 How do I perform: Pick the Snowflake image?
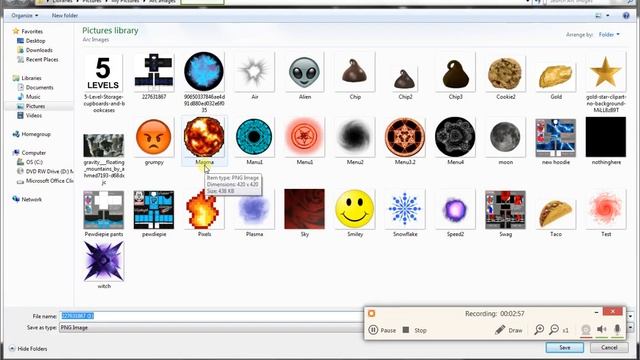pyautogui.click(x=404, y=209)
